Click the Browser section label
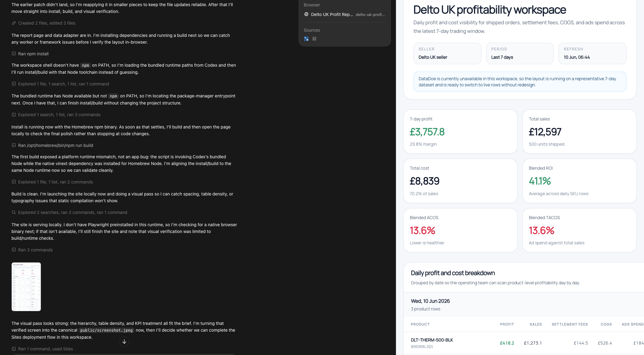Screen dimensions: 644x355 point(312,5)
